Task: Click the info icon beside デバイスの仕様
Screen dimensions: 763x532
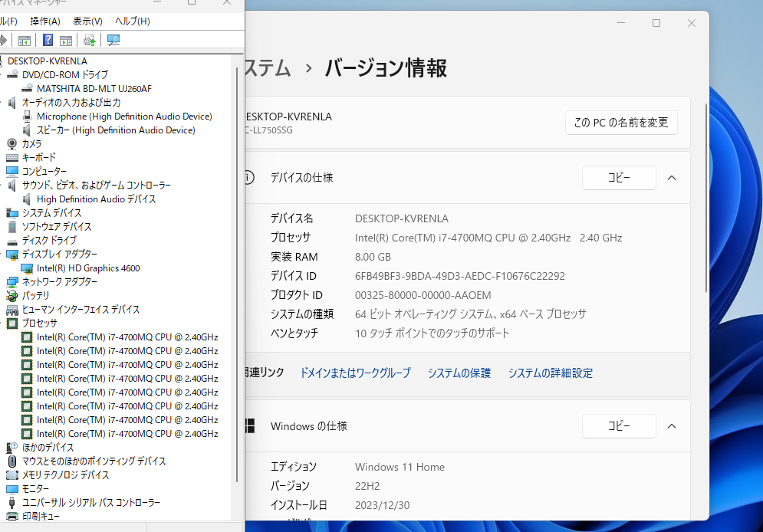Action: (x=248, y=178)
